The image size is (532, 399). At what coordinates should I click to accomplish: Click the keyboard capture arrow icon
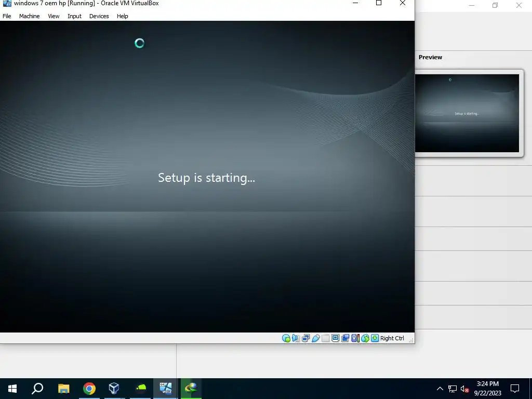375,338
